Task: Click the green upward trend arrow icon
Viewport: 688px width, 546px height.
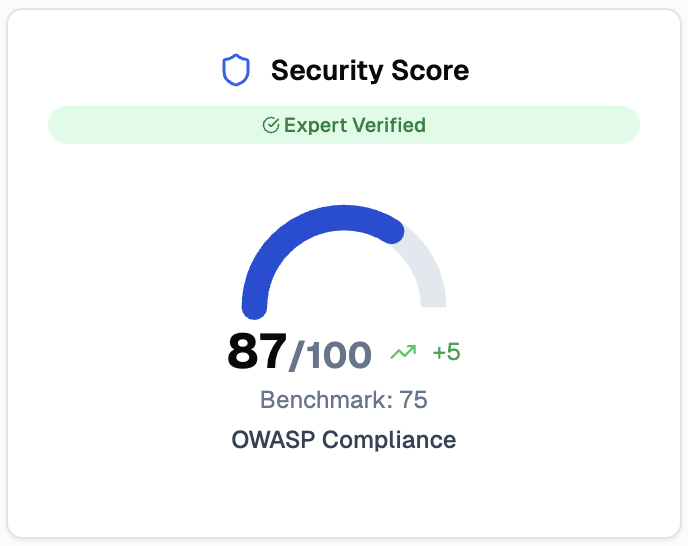Action: click(x=403, y=352)
